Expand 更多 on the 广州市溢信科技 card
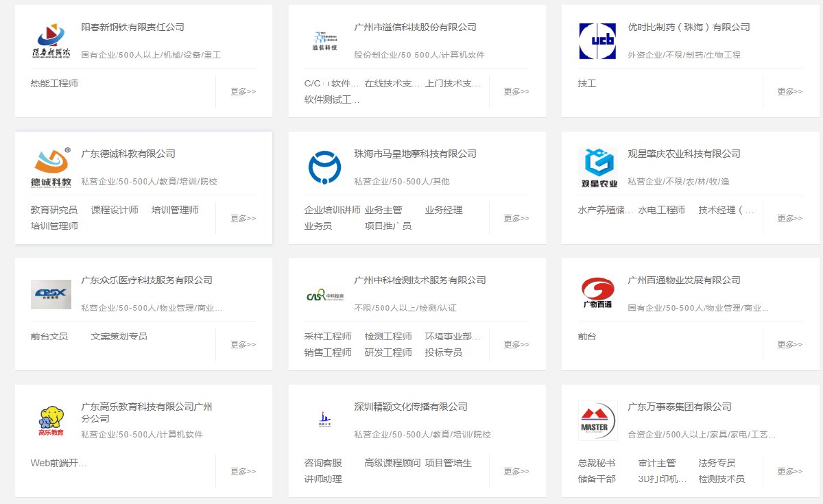The height and width of the screenshot is (504, 823). click(x=514, y=91)
